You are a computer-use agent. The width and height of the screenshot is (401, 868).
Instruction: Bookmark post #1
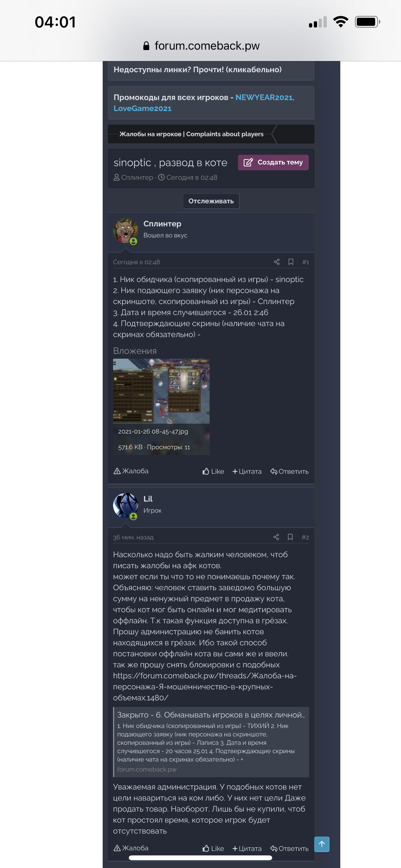[x=291, y=262]
